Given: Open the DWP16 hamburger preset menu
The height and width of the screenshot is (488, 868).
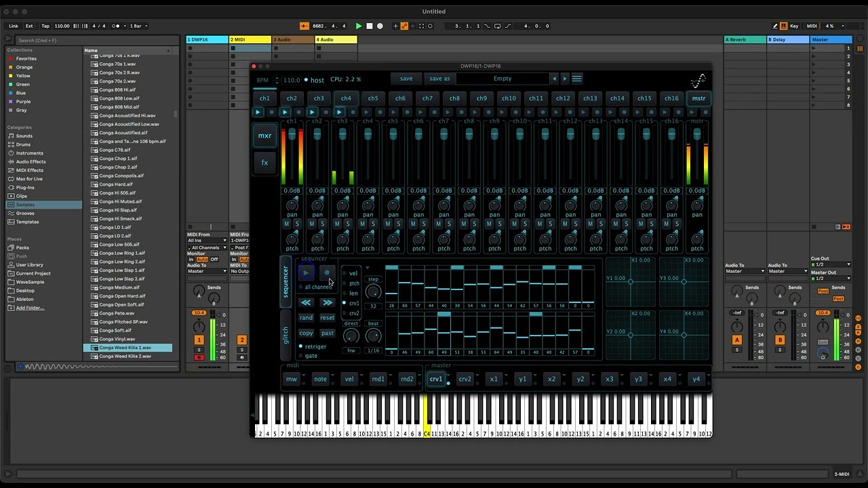Looking at the screenshot, I should tap(576, 79).
